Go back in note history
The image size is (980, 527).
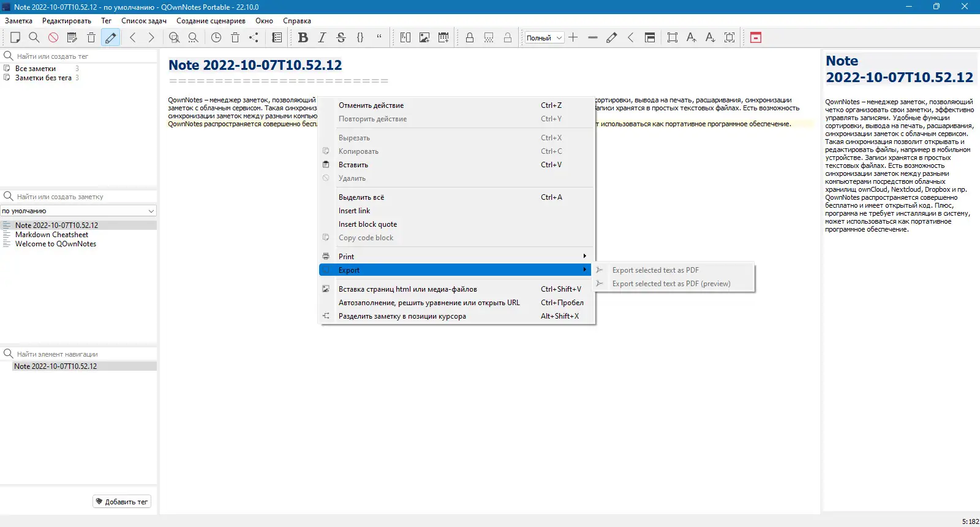(x=133, y=37)
